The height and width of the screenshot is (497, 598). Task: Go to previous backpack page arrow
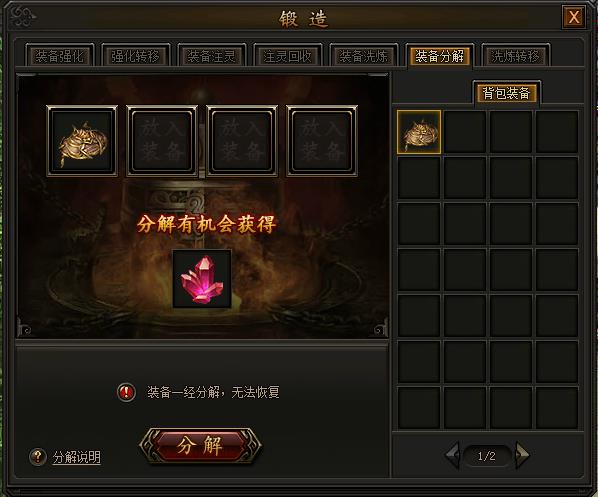click(452, 455)
